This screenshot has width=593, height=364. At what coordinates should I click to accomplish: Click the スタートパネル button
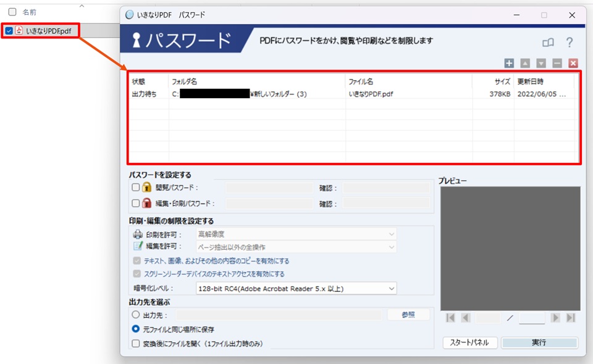coord(469,342)
